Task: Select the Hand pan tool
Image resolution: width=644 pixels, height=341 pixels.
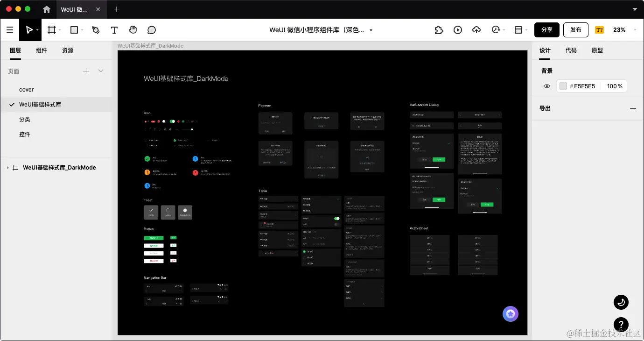Action: click(x=133, y=30)
